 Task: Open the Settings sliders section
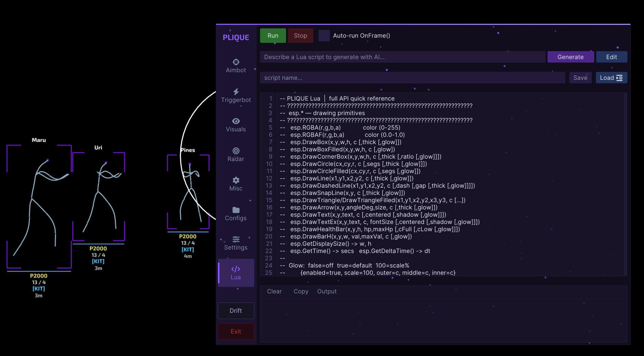point(236,243)
